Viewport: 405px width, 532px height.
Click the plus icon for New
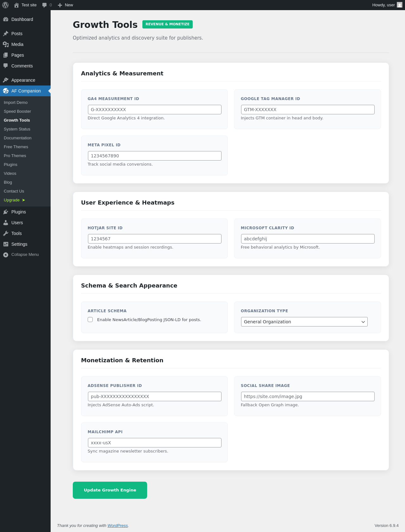coord(60,5)
